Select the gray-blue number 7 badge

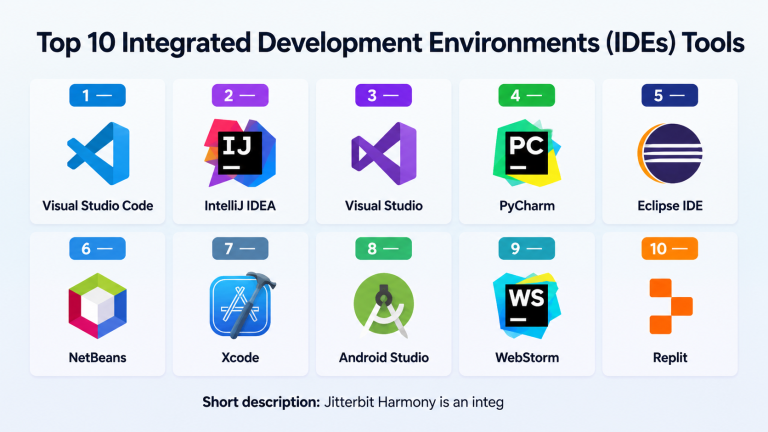(240, 248)
